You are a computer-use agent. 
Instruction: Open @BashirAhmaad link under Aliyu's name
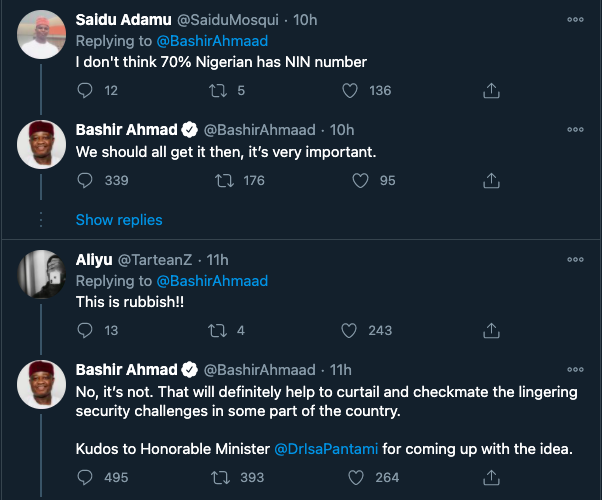point(212,281)
